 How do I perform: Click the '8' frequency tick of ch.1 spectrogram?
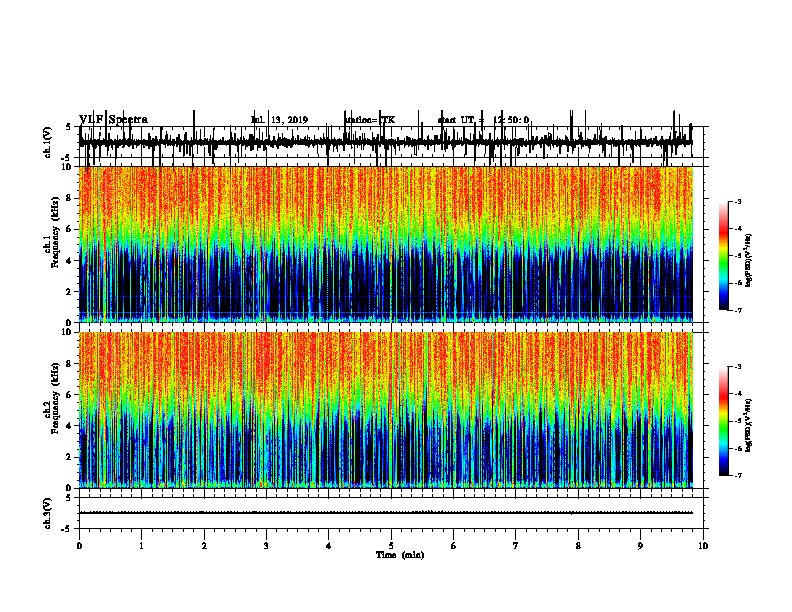click(70, 198)
